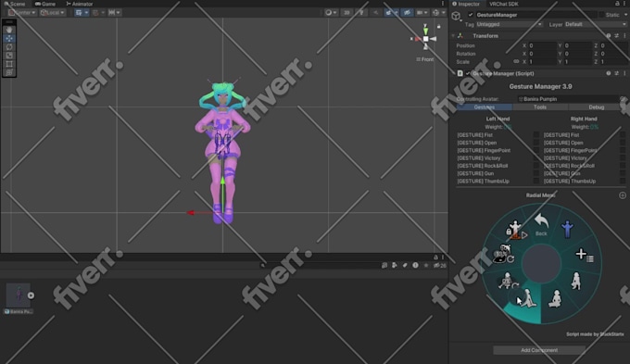Toggle Right Hand Rock&Roll gesture checkbox
The height and width of the screenshot is (364, 630).
[623, 166]
